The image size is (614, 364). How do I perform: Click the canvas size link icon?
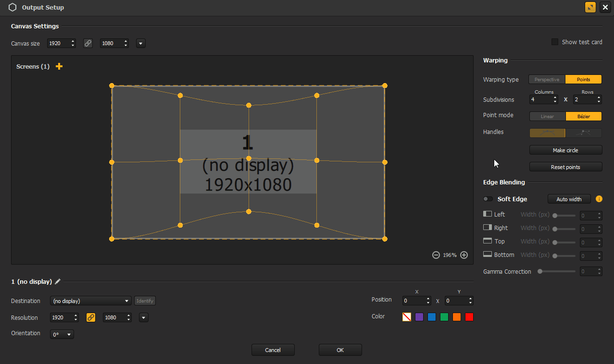88,43
